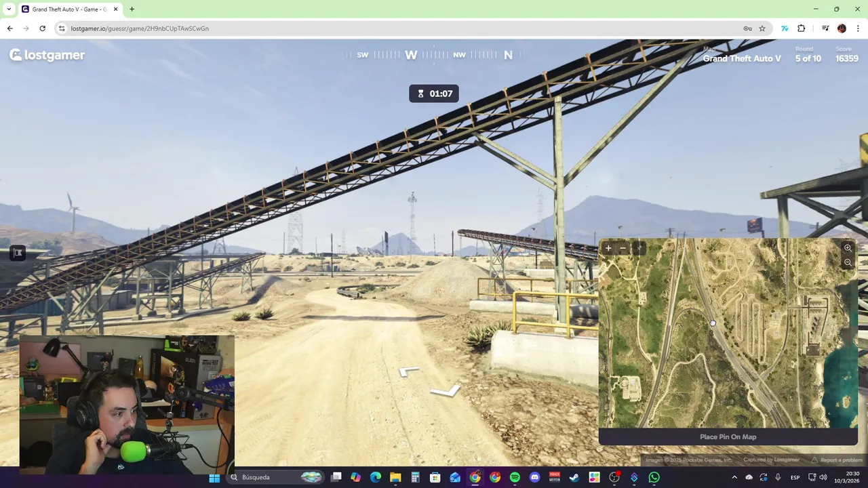
Task: Expand the tab search dropdown arrow
Action: click(x=9, y=9)
